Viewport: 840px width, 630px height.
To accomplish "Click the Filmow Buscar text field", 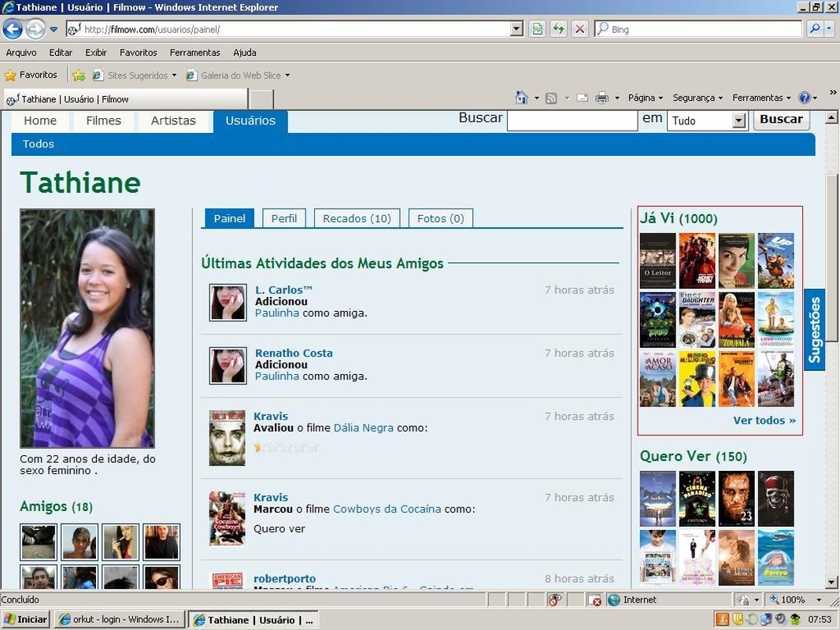I will click(x=572, y=120).
